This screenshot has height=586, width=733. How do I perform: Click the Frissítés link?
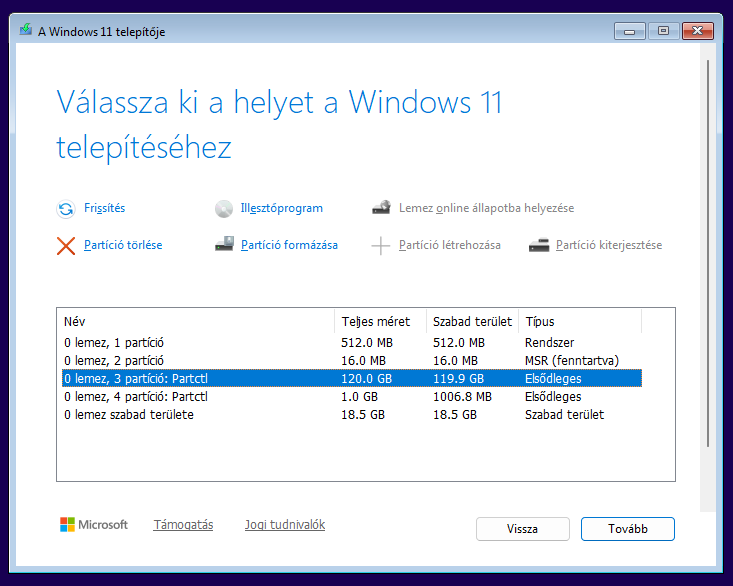[104, 208]
